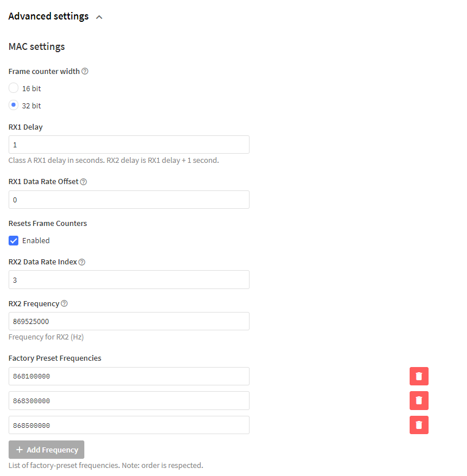Remove the 868500000 frequency with trash icon
This screenshot has height=476, width=467.
419,425
